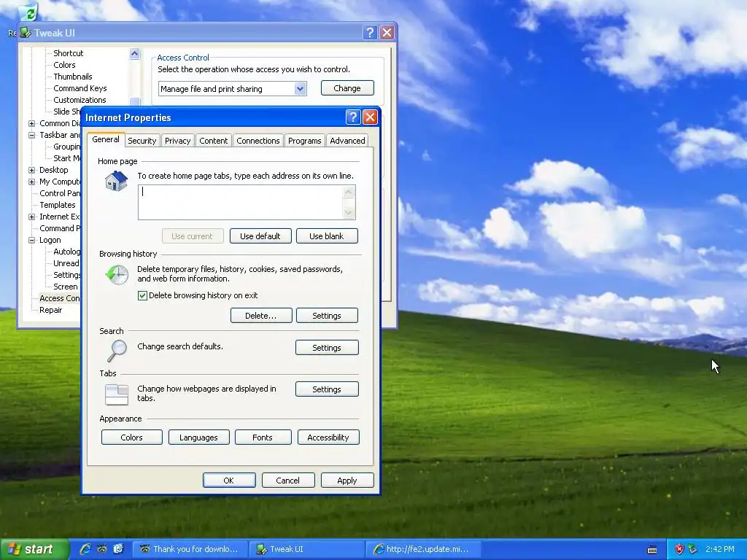The width and height of the screenshot is (747, 560).
Task: Click the Delete... browsing history button
Action: click(261, 316)
